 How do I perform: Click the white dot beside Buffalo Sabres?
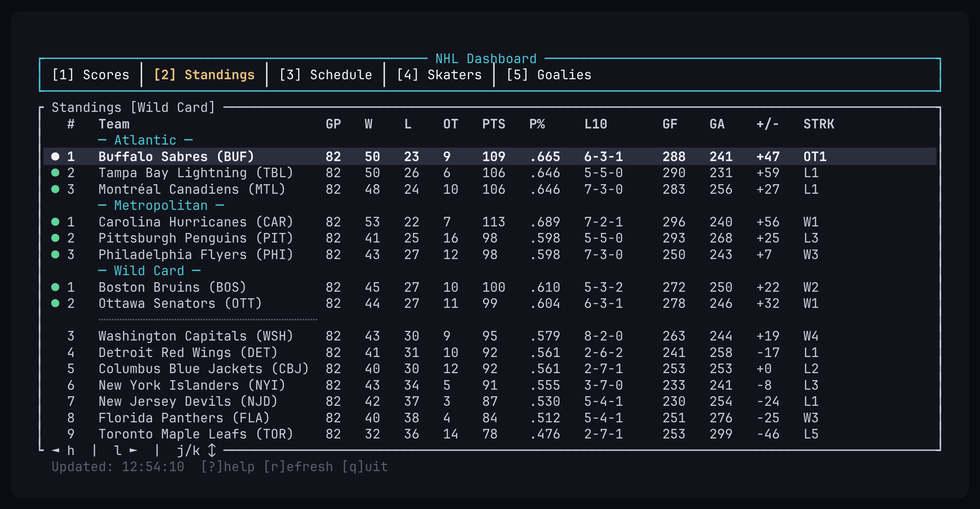tap(55, 156)
